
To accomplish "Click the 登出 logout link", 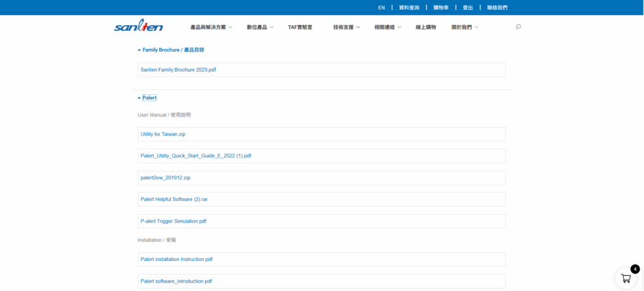I will (x=468, y=8).
